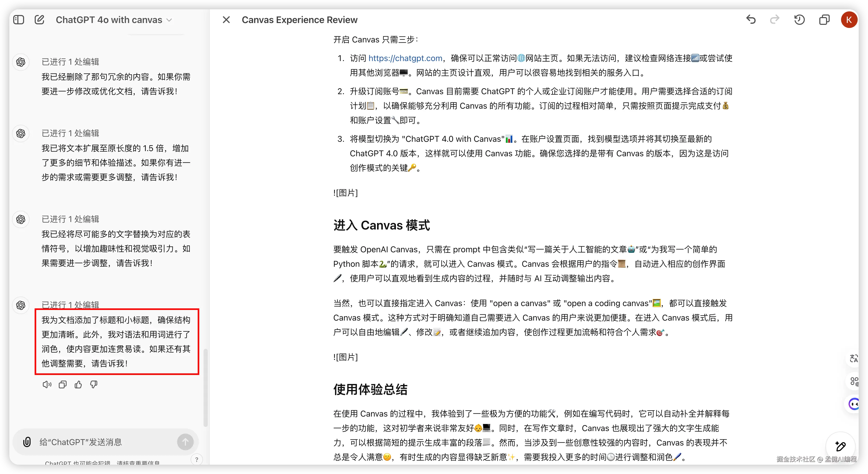Attach a file with the paperclip icon
The width and height of the screenshot is (868, 474).
[27, 442]
